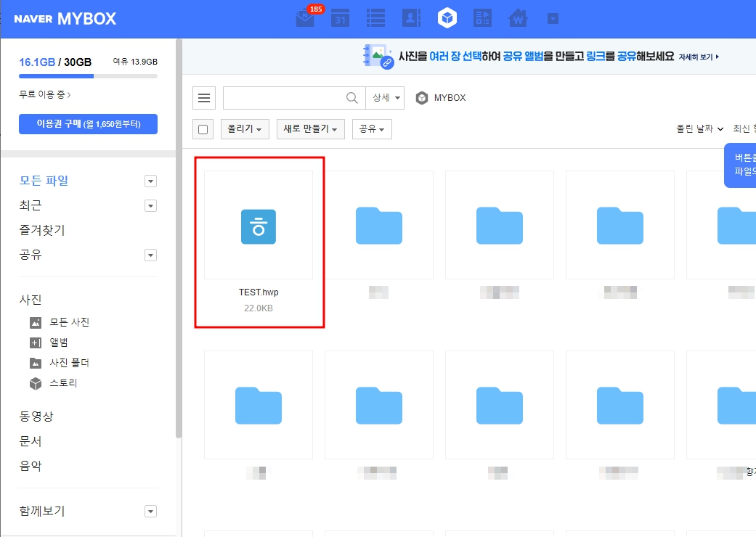The height and width of the screenshot is (537, 756).
Task: Open Naver Mail from the top icon bar
Action: point(305,18)
